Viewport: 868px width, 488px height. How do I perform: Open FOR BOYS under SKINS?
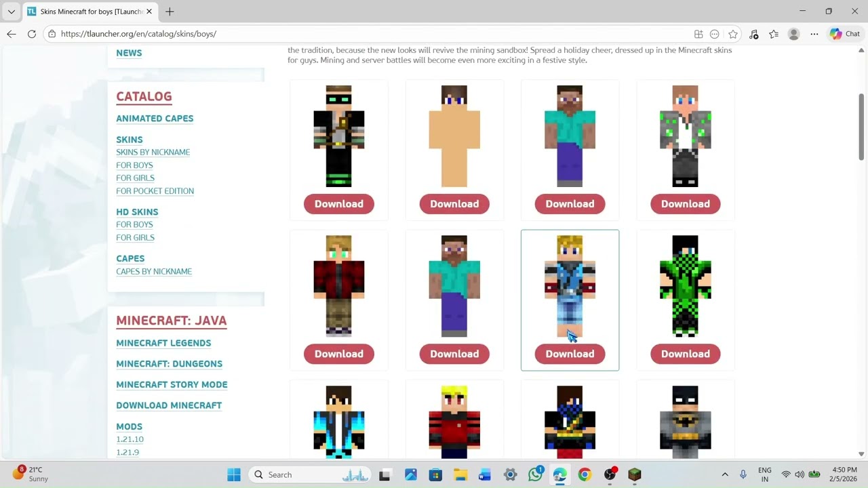[134, 165]
